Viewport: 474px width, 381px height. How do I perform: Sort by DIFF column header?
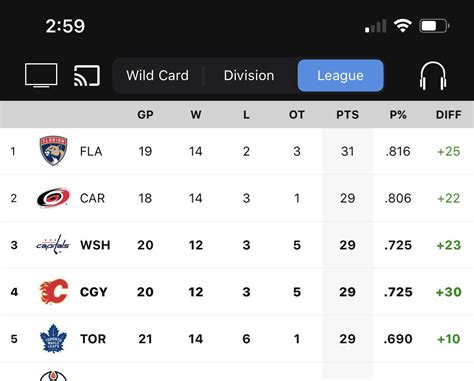(x=449, y=115)
